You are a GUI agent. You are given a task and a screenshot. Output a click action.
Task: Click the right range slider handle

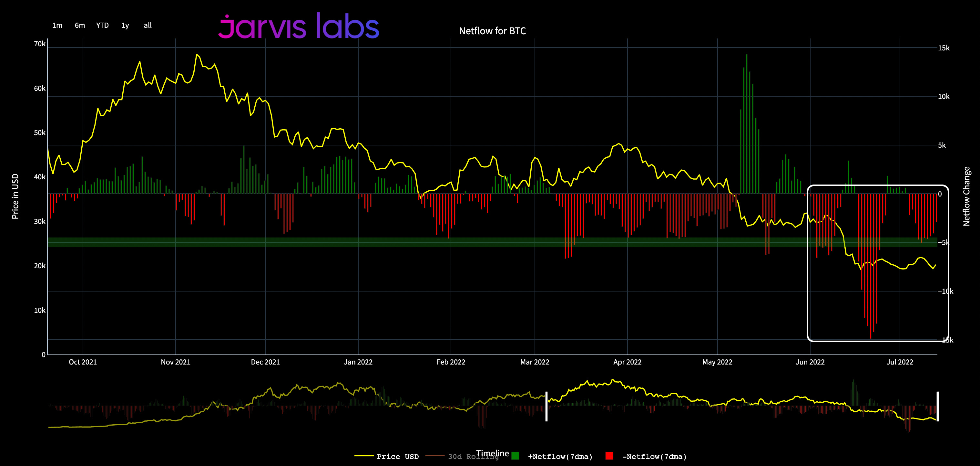click(937, 406)
